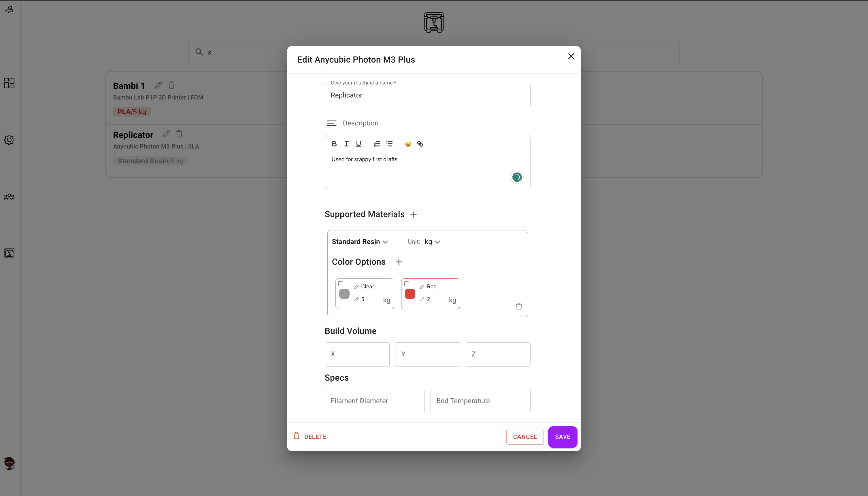Screen dimensions: 868x496
Task: Add a new supported material
Action: click(413, 215)
